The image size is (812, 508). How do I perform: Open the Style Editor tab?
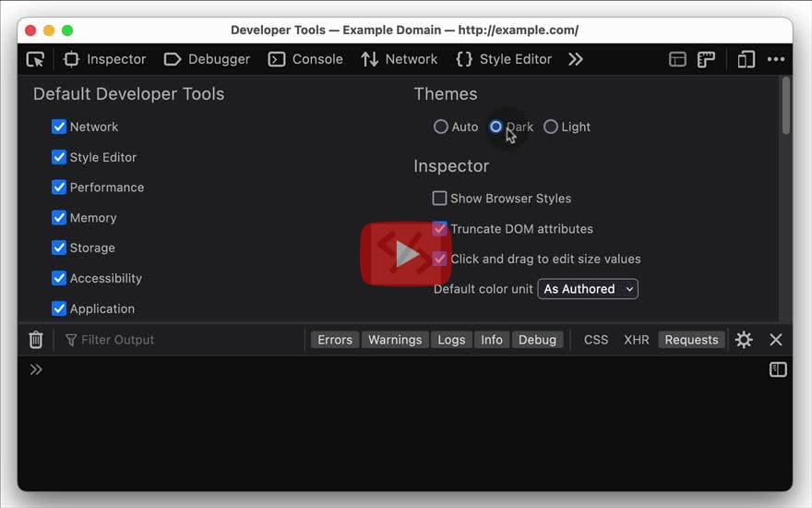[x=504, y=60]
